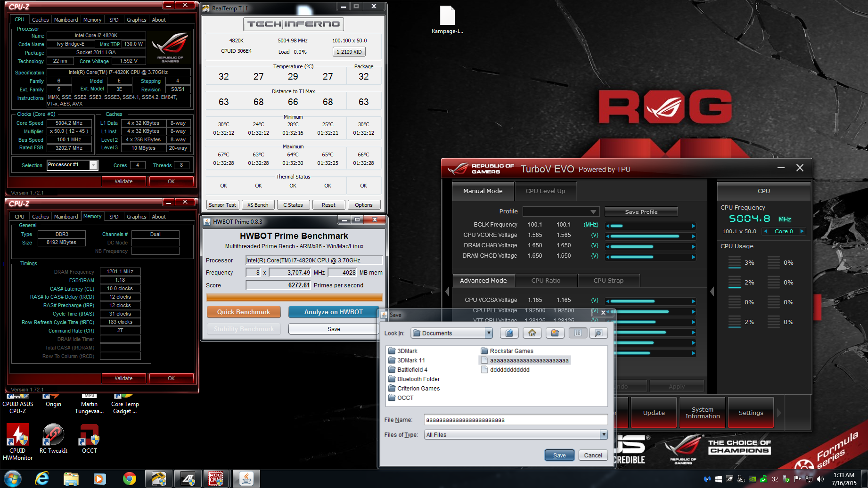Open the Origin desktop shortcut
The width and height of the screenshot is (868, 488).
click(53, 401)
